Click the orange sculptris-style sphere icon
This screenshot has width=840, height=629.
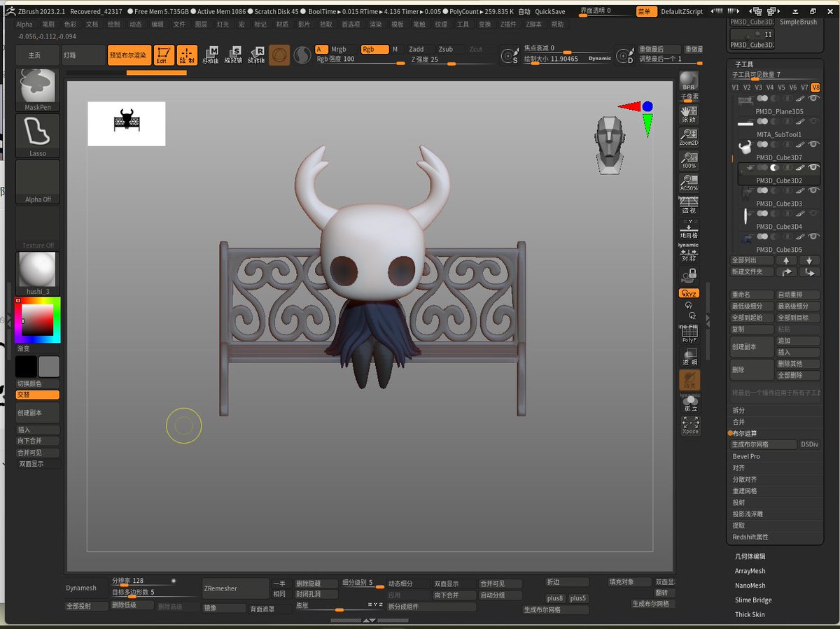tap(279, 55)
